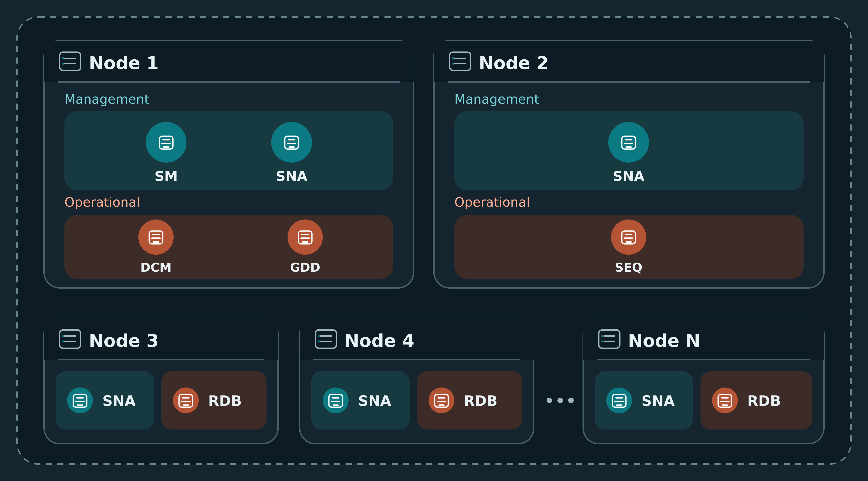This screenshot has height=481, width=868.
Task: Click the server icon beside Node 4
Action: click(326, 339)
